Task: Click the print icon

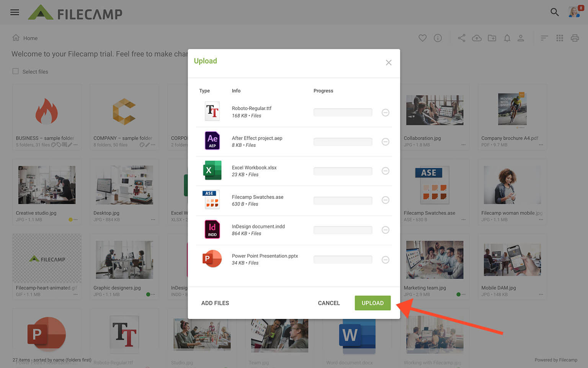Action: 575,38
